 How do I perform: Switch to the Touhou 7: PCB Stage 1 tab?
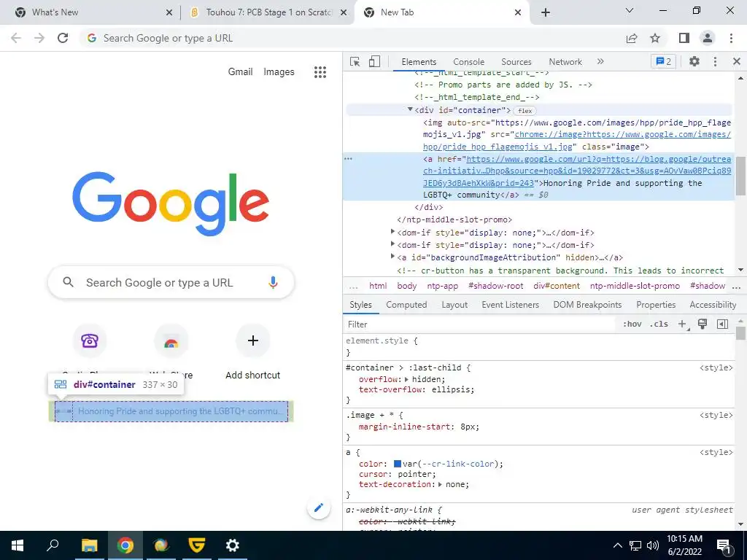pyautogui.click(x=268, y=12)
